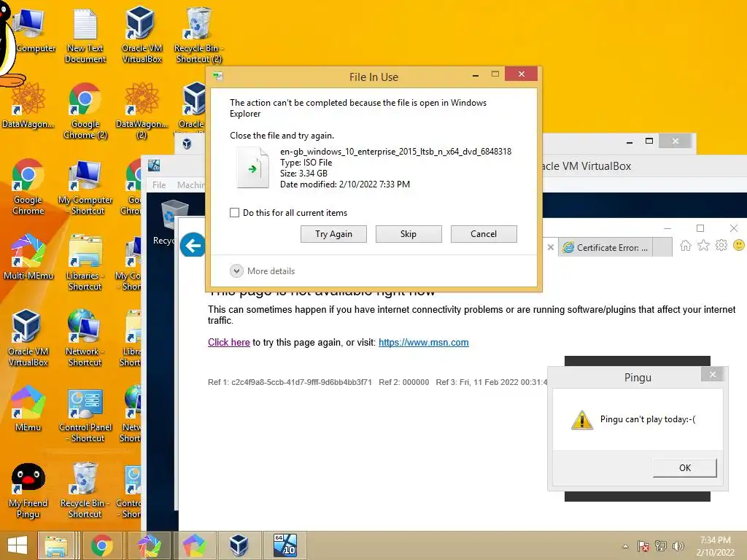Close the Pingu warning dialog
The width and height of the screenshot is (747, 560).
click(x=712, y=374)
